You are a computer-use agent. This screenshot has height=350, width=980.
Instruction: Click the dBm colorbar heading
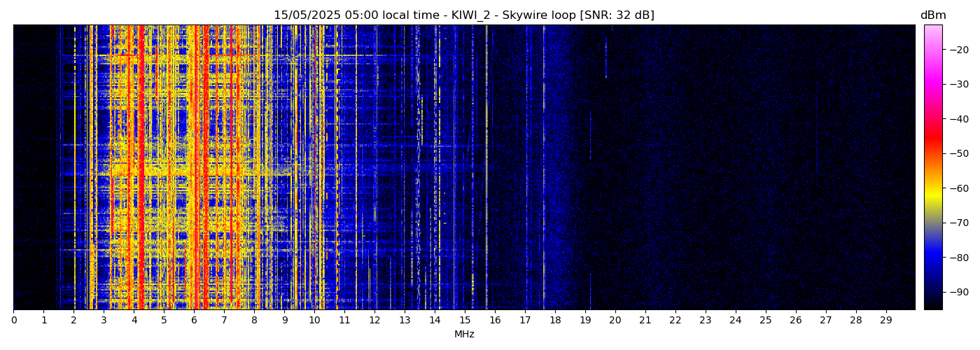[x=932, y=15]
